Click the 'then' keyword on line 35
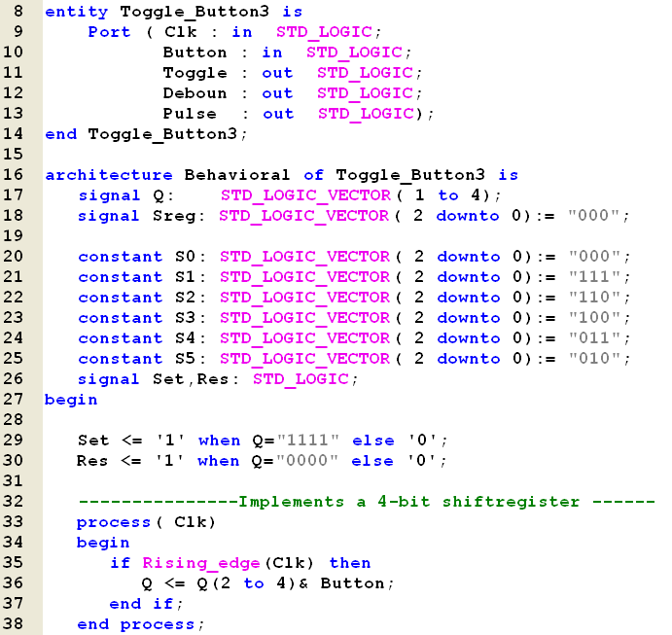Viewport: 672px width, 635px height. (x=350, y=563)
